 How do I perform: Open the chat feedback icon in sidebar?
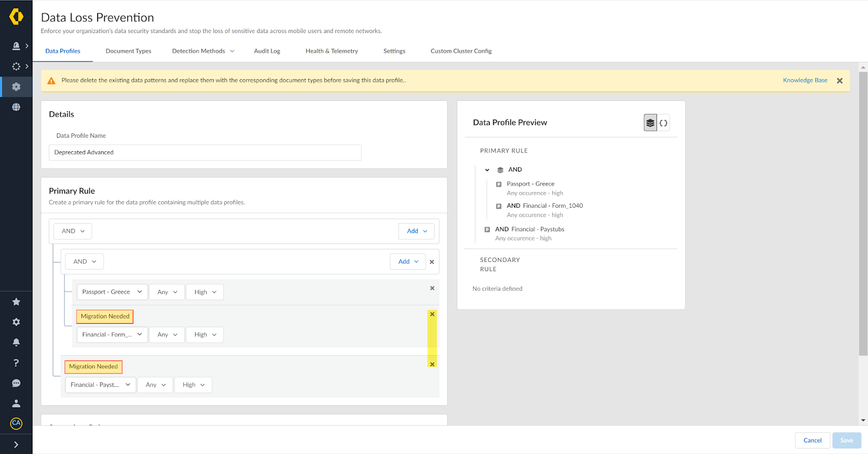[16, 383]
